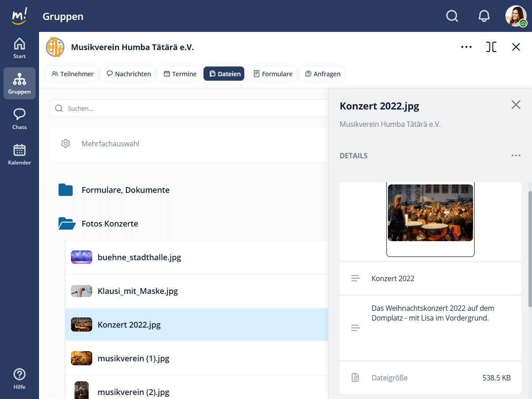Click the Musikverein group logo
532x399 pixels.
pyautogui.click(x=55, y=47)
